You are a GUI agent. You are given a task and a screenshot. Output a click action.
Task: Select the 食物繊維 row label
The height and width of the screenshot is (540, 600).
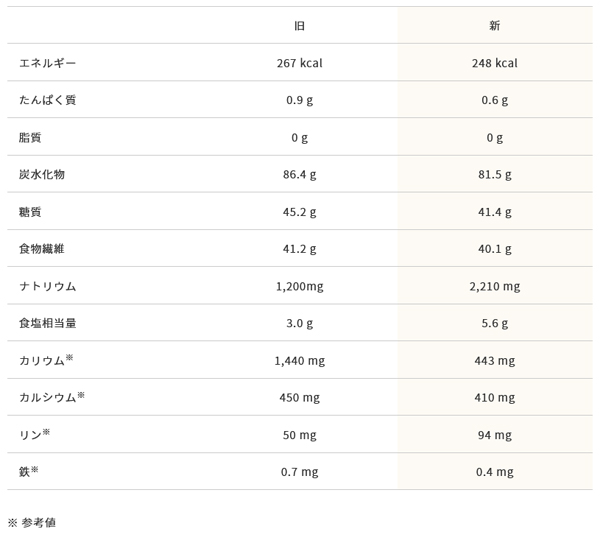click(x=42, y=249)
